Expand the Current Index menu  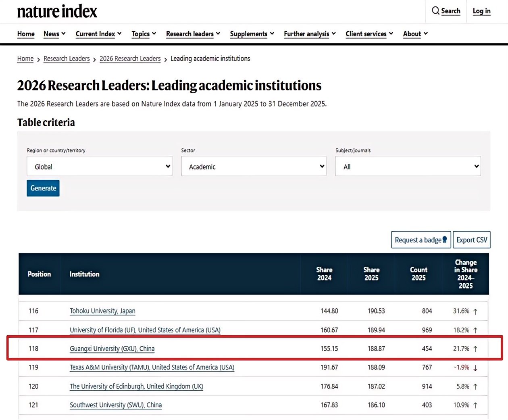pyautogui.click(x=98, y=34)
